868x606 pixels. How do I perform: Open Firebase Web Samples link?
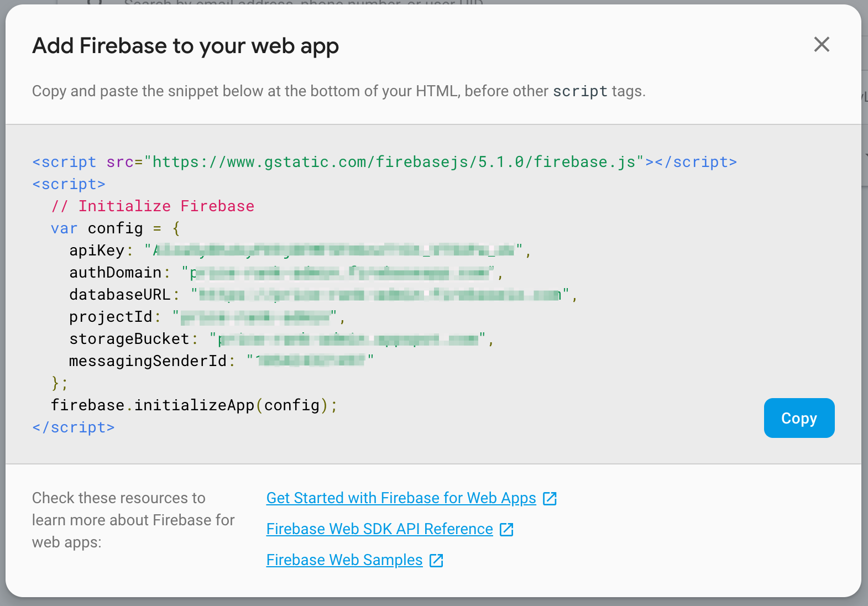pyautogui.click(x=344, y=560)
